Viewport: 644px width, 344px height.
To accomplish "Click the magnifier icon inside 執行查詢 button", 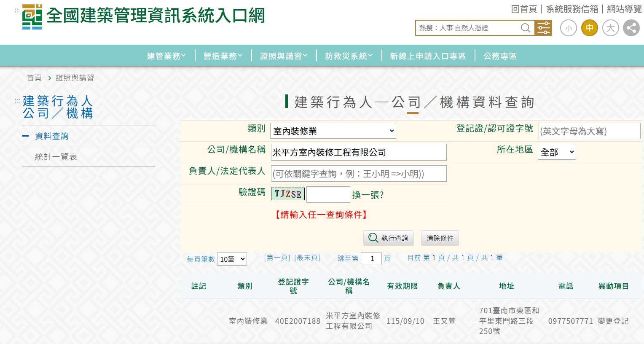I will point(373,238).
